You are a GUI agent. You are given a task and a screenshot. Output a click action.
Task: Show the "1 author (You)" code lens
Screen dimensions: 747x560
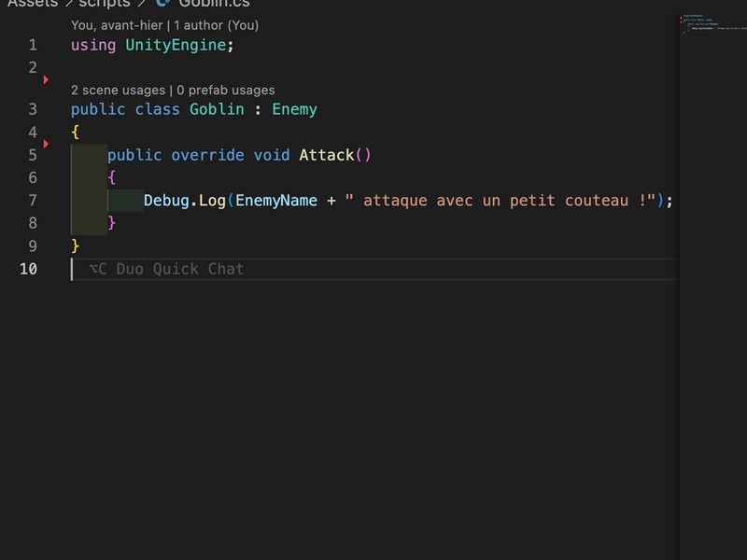pos(216,25)
